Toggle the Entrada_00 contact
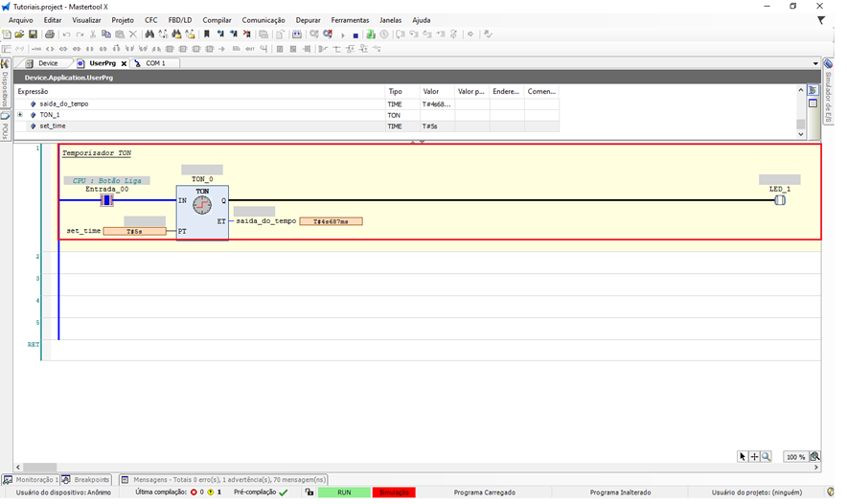 pos(107,200)
